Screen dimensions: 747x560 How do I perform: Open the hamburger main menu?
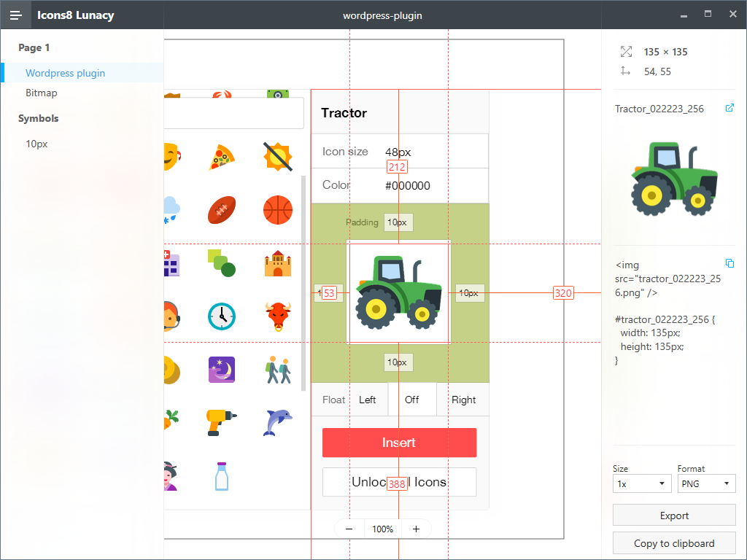[16, 15]
